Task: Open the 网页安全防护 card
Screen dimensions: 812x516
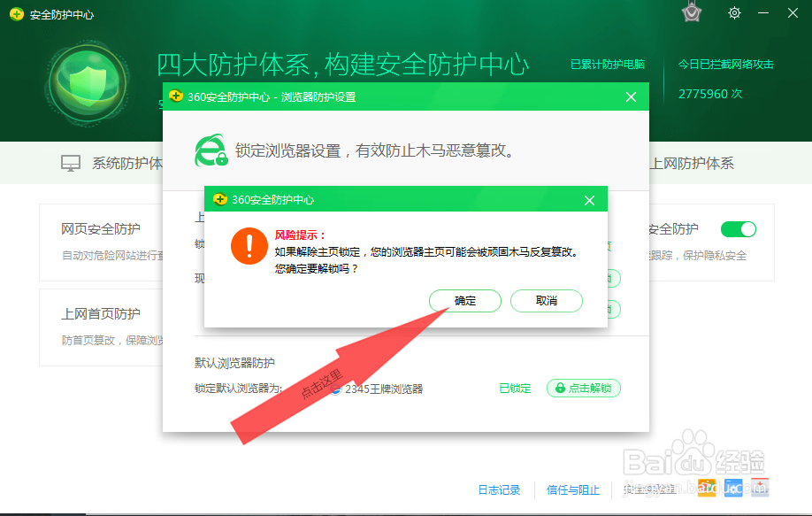Action: click(x=102, y=243)
